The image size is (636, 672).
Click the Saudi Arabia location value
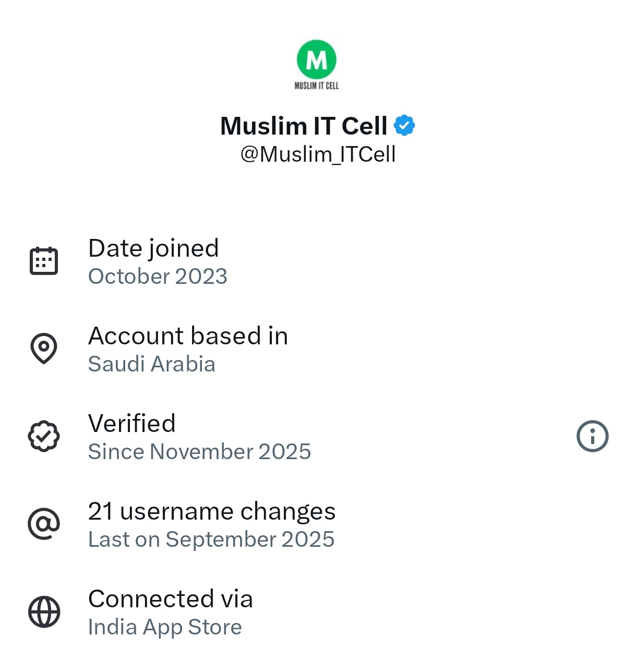pyautogui.click(x=151, y=364)
